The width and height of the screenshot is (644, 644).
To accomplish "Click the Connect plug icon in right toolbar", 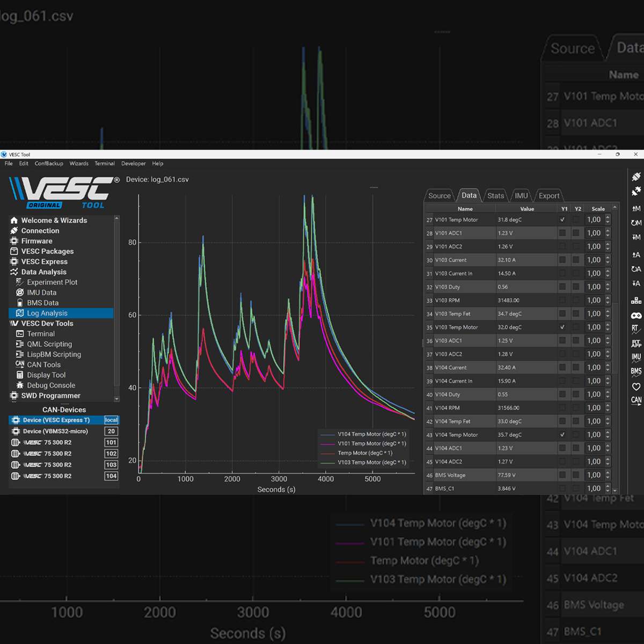I will (636, 177).
